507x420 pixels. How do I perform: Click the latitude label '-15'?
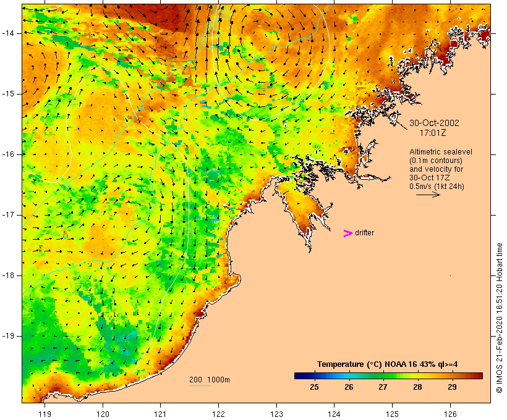pos(7,94)
